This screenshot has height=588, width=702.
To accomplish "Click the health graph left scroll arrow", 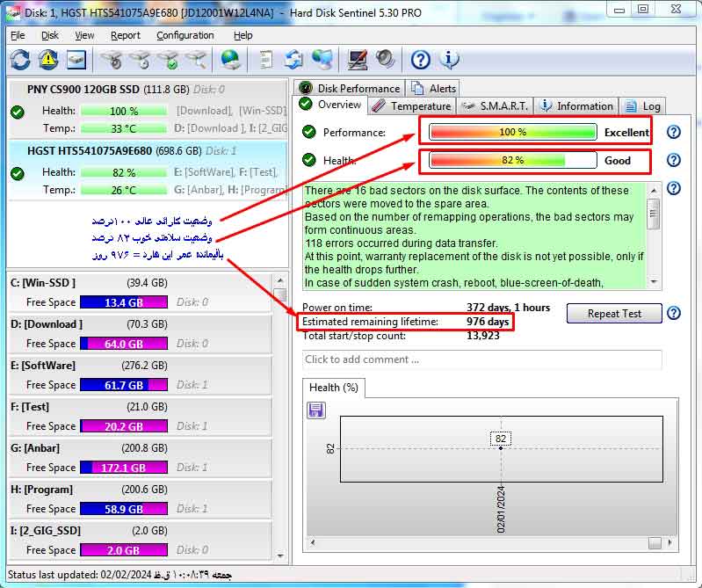I will [x=313, y=543].
